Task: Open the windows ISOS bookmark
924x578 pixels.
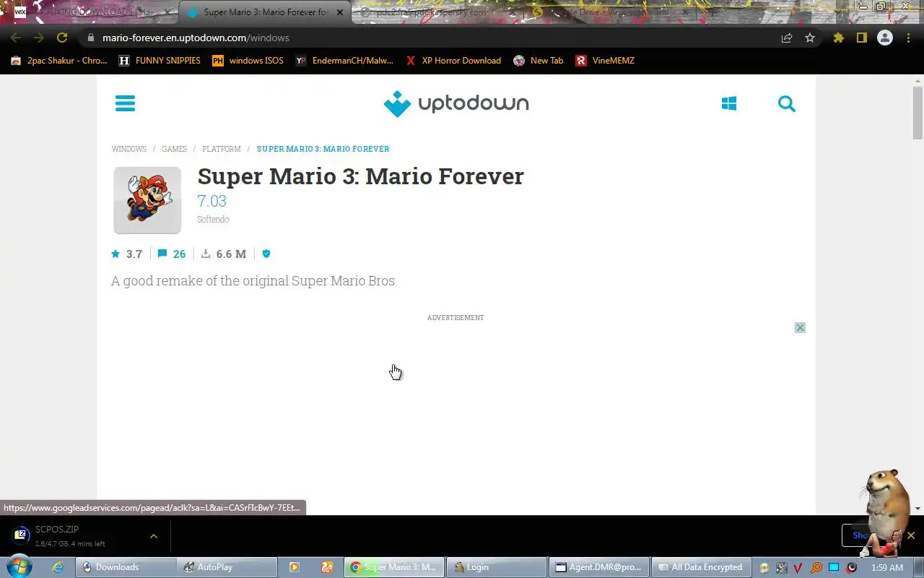Action: pyautogui.click(x=248, y=61)
